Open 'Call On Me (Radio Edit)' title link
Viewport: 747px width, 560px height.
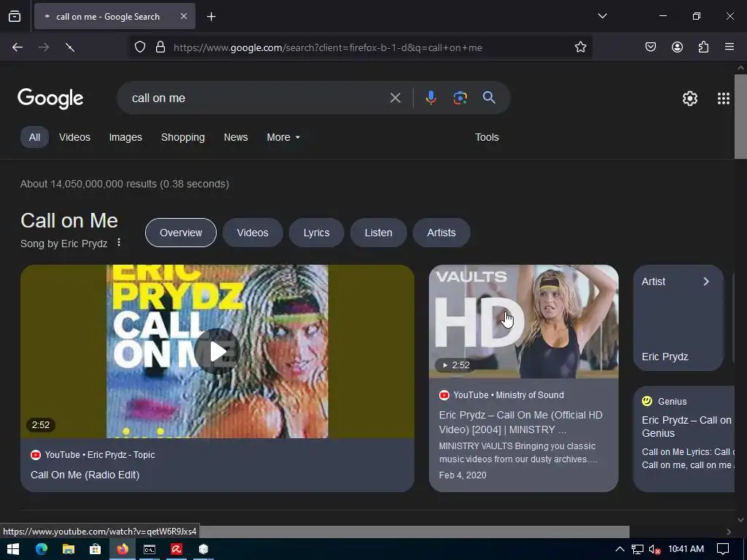point(85,475)
